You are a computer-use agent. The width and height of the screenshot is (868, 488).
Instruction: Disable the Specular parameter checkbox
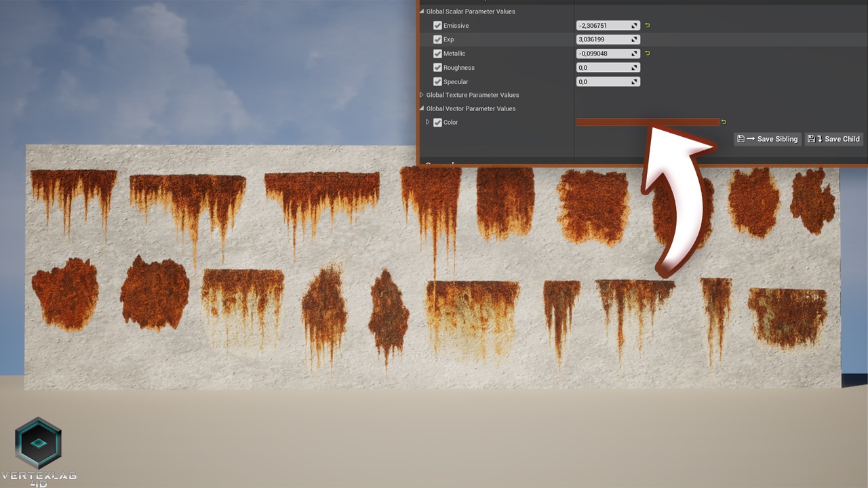tap(437, 81)
